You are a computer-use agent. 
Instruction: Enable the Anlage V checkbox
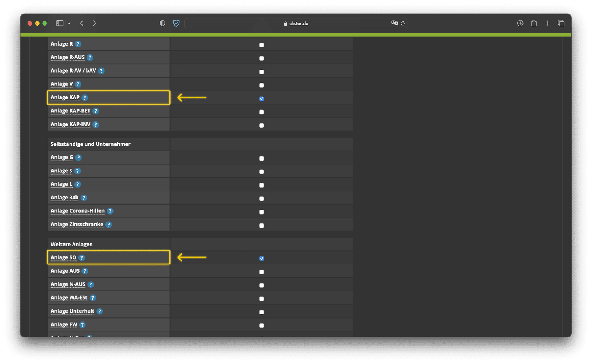pyautogui.click(x=262, y=85)
